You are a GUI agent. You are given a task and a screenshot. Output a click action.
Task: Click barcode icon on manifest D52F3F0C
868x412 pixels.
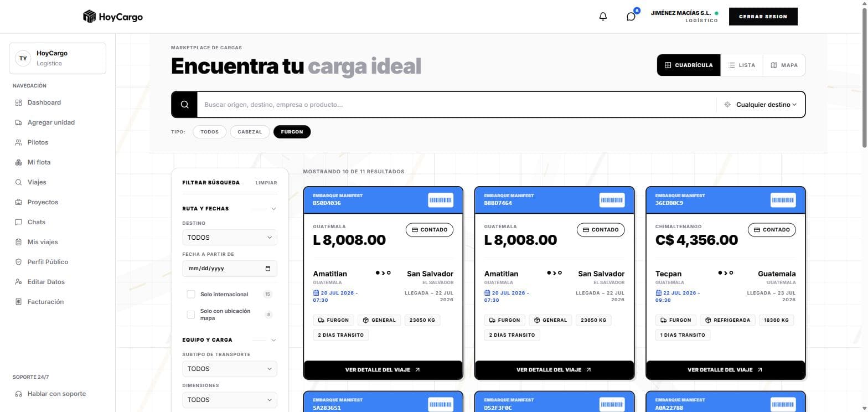612,404
